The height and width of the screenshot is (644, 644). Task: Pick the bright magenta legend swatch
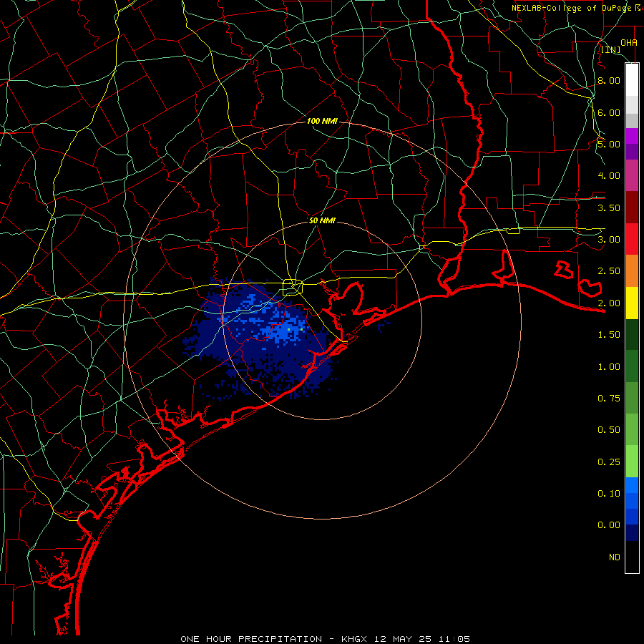(632, 136)
